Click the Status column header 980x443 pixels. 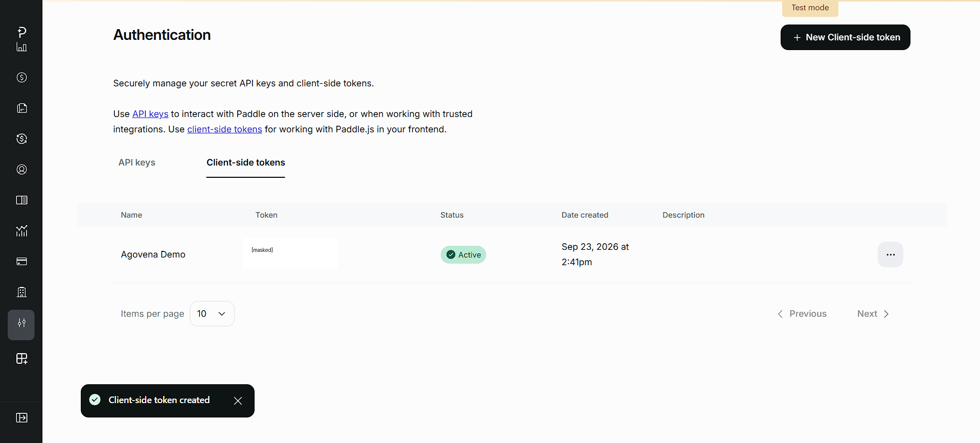[x=452, y=215]
